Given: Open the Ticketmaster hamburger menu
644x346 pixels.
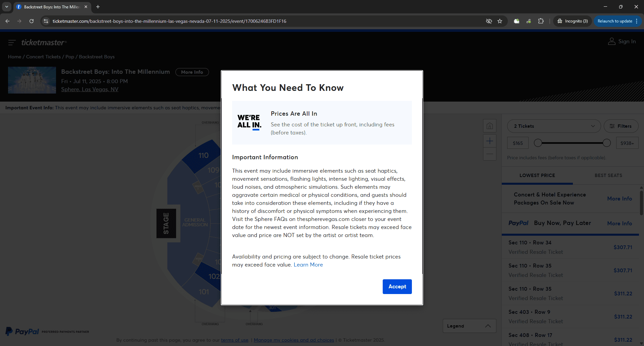Looking at the screenshot, I should click(12, 43).
